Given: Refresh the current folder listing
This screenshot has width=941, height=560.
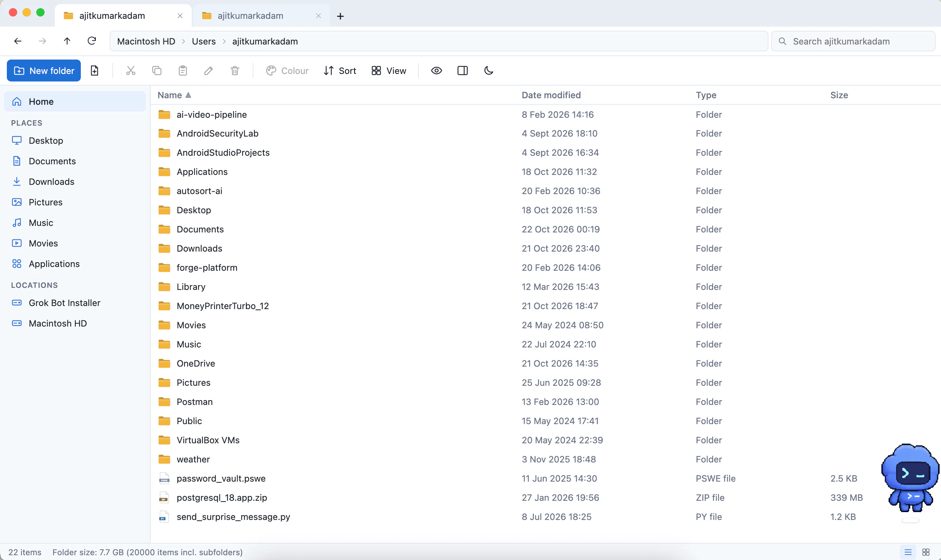Looking at the screenshot, I should 92,41.
